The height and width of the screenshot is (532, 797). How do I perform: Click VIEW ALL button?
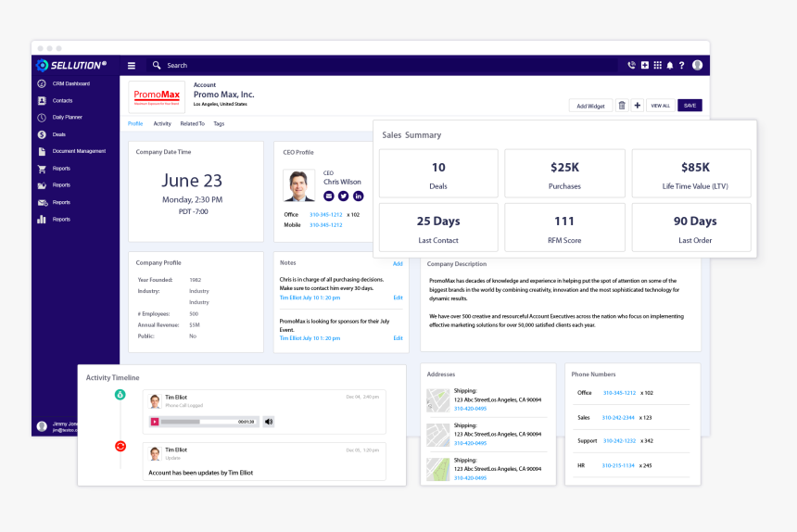point(660,106)
